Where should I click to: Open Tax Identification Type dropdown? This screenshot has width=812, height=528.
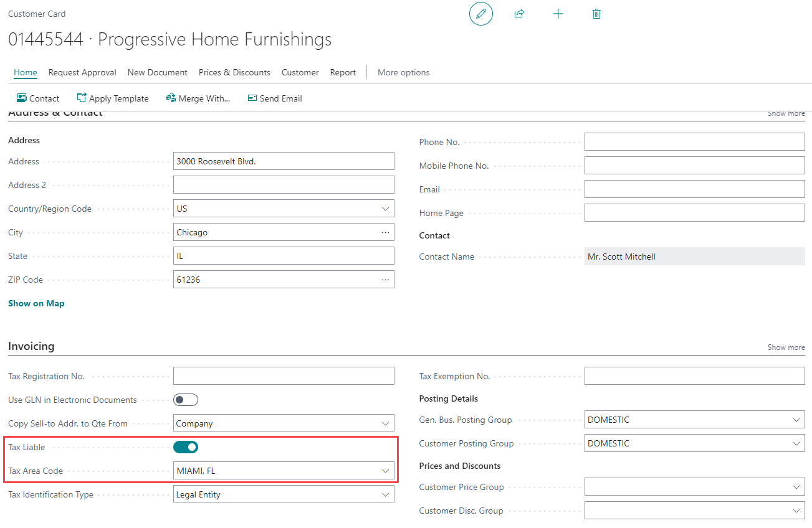pos(385,494)
